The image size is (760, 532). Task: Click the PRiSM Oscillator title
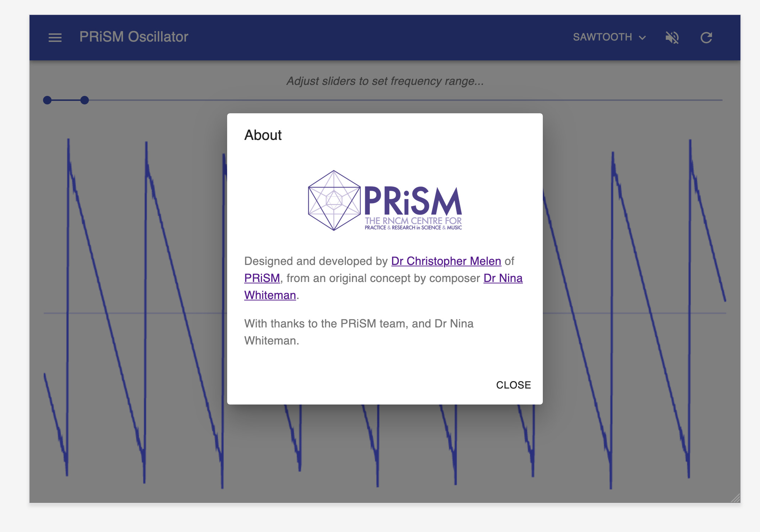[134, 37]
